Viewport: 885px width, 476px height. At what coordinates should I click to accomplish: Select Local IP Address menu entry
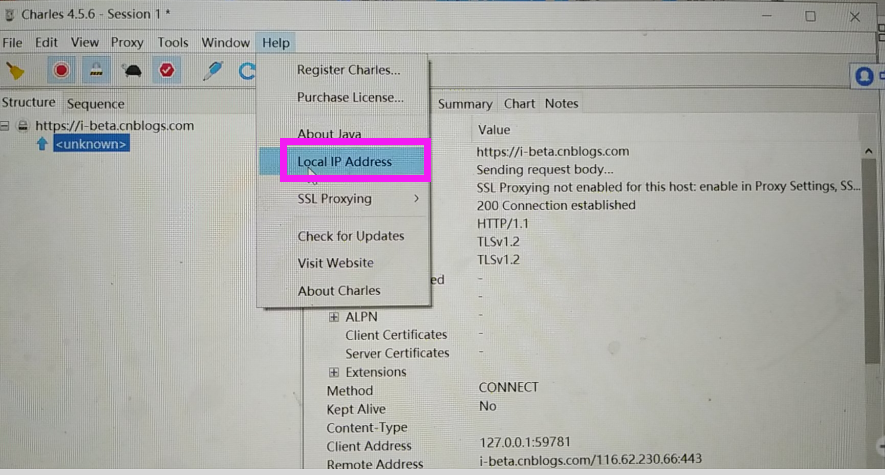344,161
